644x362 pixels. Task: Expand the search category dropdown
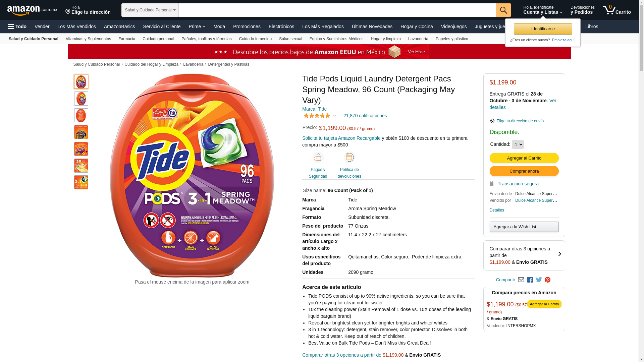point(150,10)
